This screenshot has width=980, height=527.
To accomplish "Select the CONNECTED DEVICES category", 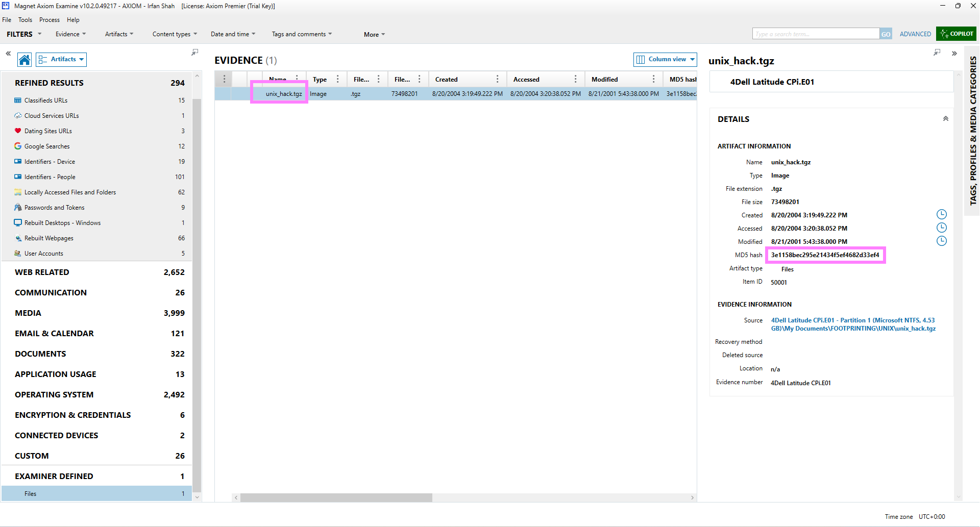I will 97,436.
